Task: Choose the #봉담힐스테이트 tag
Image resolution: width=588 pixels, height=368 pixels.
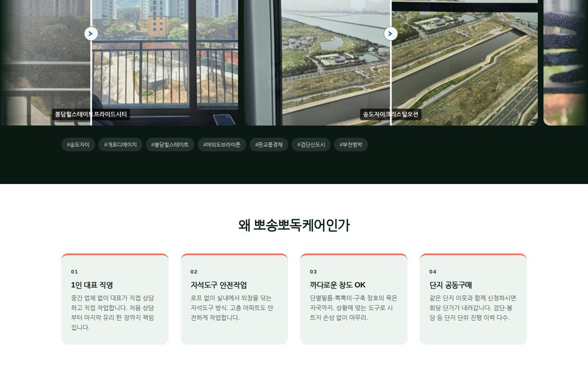Action: click(x=170, y=145)
